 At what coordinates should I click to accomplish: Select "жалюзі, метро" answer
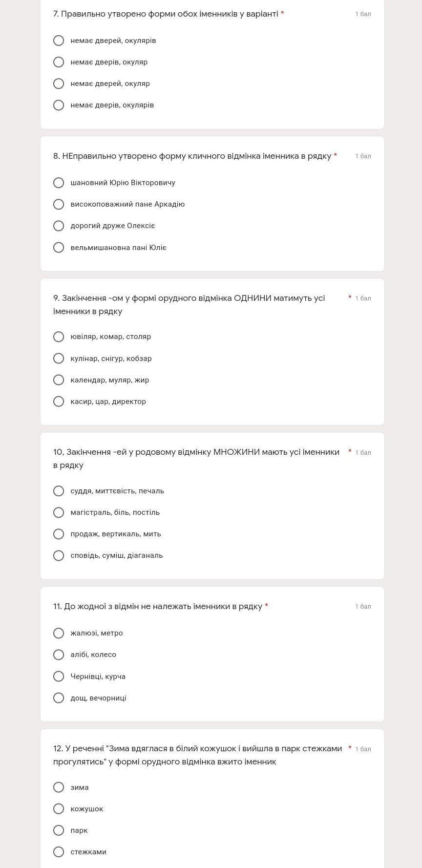pos(59,633)
